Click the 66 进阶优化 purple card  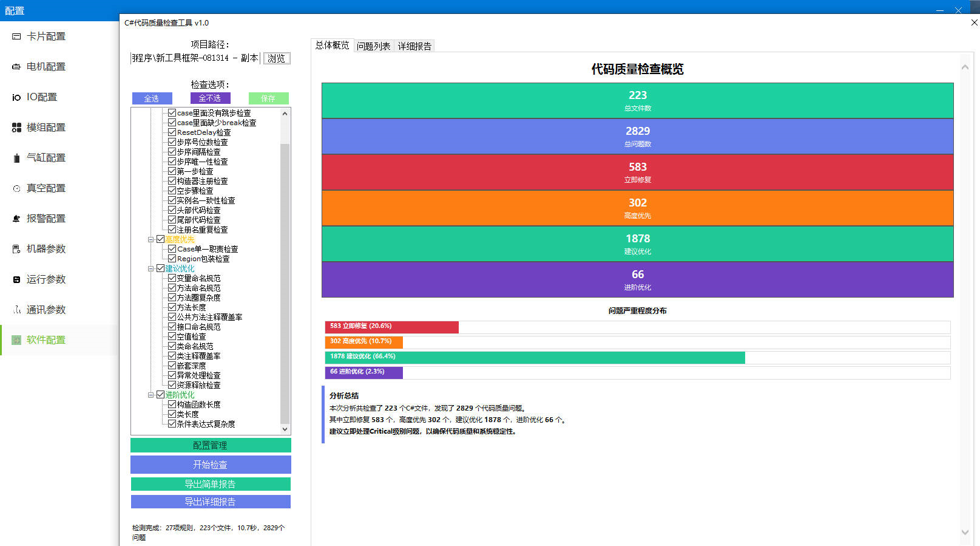pos(637,279)
